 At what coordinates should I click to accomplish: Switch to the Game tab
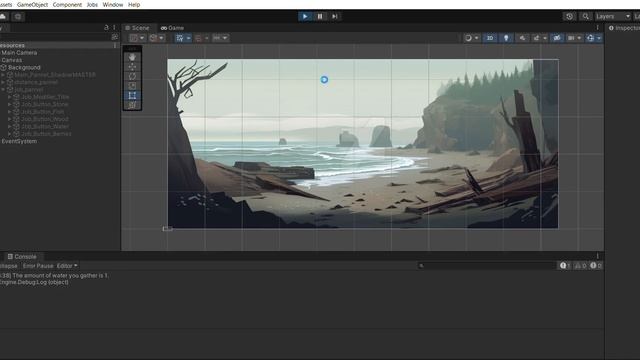(172, 28)
